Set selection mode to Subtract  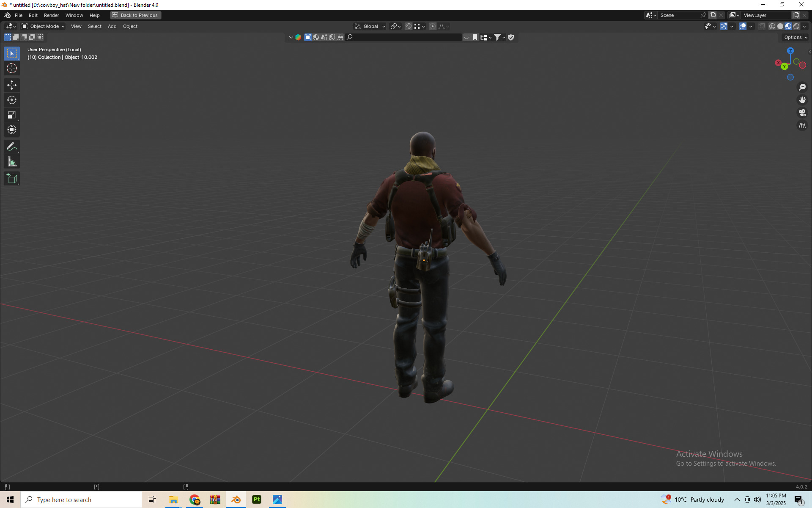coord(24,37)
